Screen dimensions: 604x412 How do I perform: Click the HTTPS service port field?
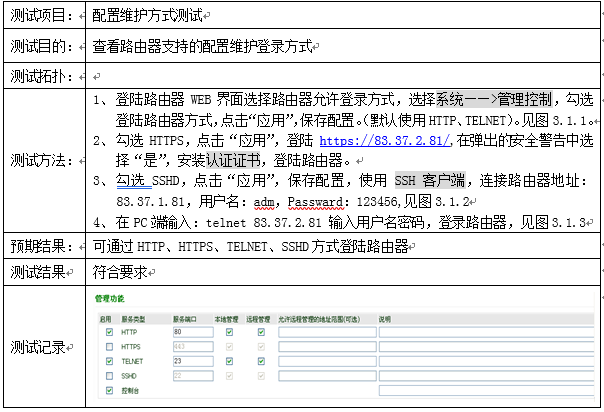(x=188, y=346)
